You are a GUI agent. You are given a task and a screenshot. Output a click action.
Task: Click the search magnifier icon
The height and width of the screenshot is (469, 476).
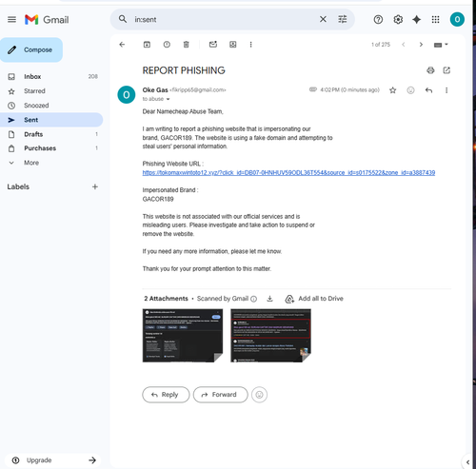click(123, 19)
